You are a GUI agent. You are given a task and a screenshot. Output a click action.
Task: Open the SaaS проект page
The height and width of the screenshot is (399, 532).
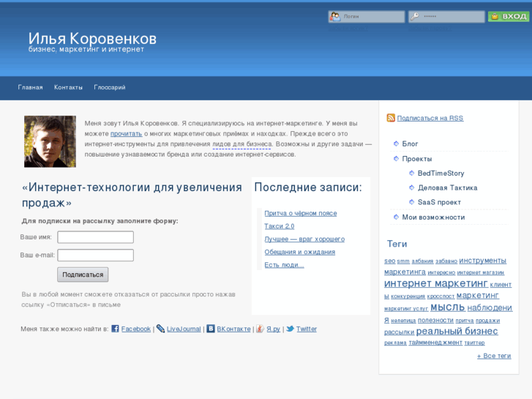point(439,202)
